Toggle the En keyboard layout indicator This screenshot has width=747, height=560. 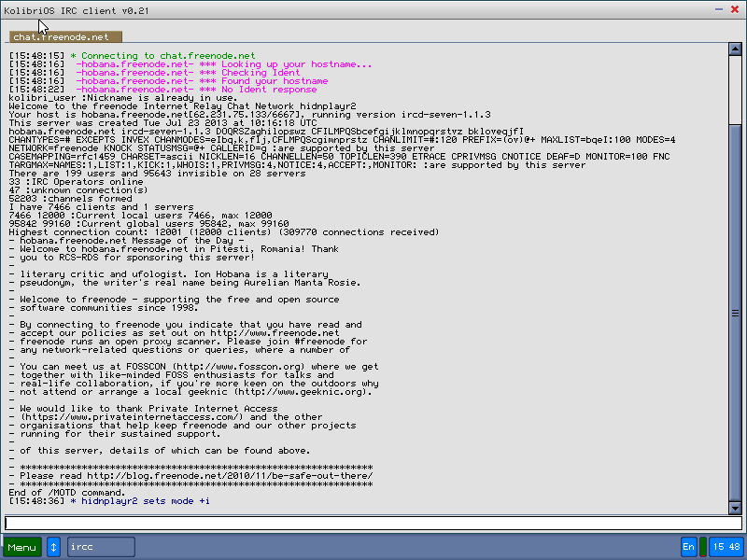[689, 547]
